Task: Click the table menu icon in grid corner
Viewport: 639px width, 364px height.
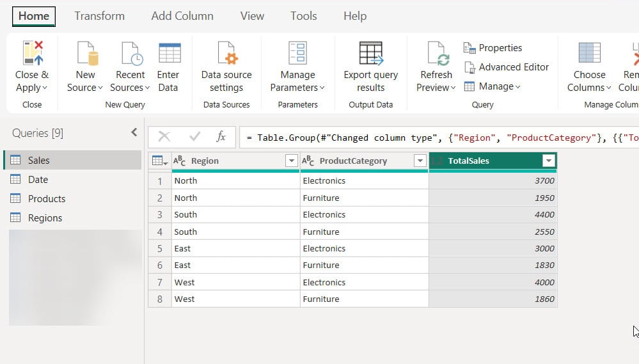Action: coord(159,161)
